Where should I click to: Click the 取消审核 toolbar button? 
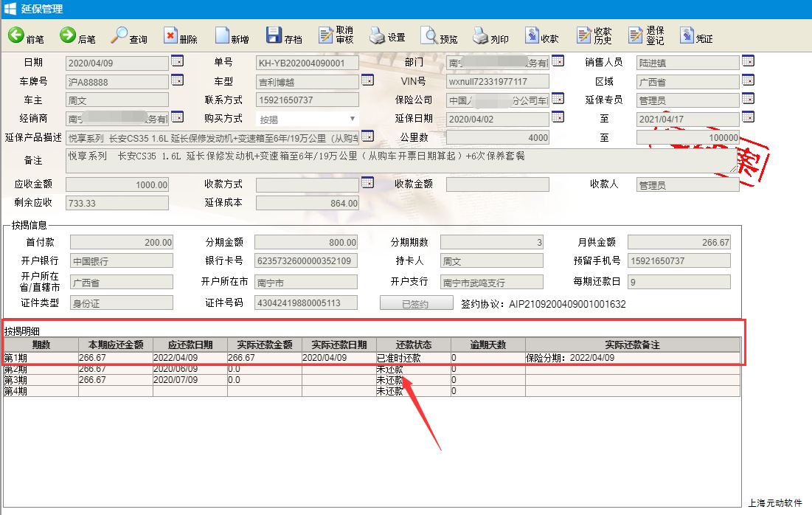tap(326, 35)
